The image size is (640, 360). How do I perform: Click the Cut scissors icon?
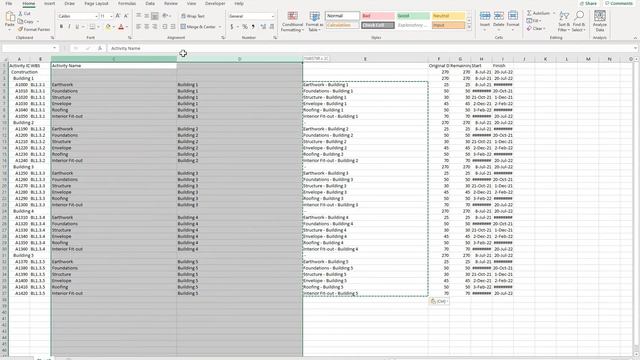tap(21, 13)
